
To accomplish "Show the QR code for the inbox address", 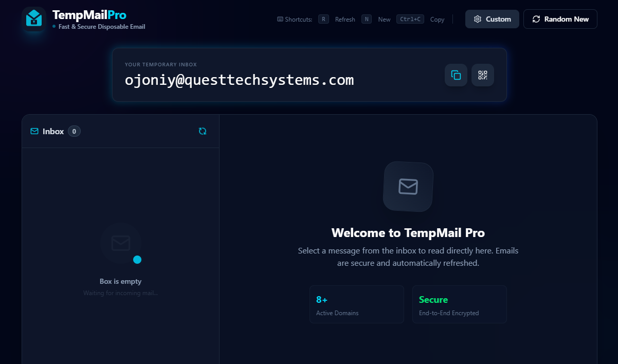I will tap(482, 75).
